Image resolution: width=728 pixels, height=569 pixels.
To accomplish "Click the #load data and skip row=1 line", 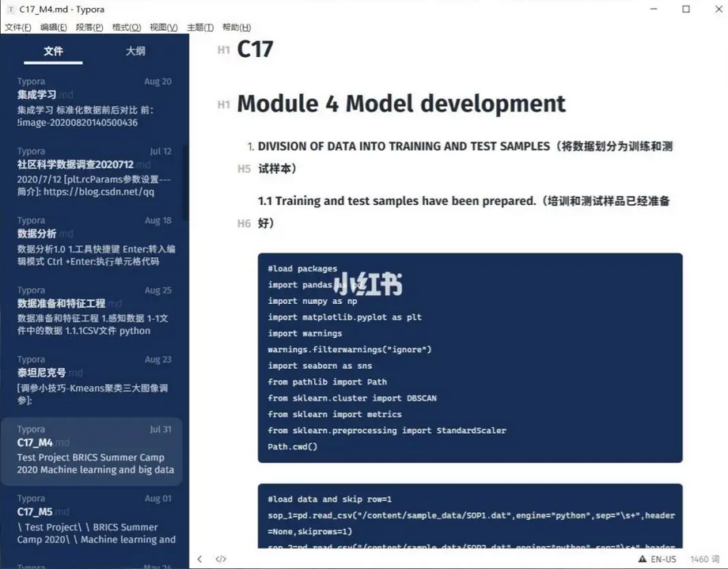I will click(x=330, y=499).
